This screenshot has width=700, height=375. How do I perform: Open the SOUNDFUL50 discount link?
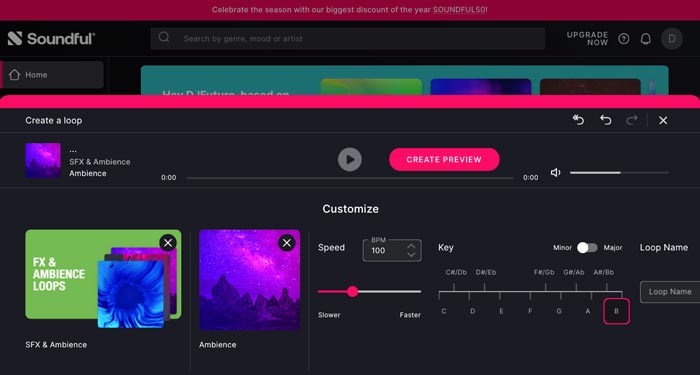(459, 9)
